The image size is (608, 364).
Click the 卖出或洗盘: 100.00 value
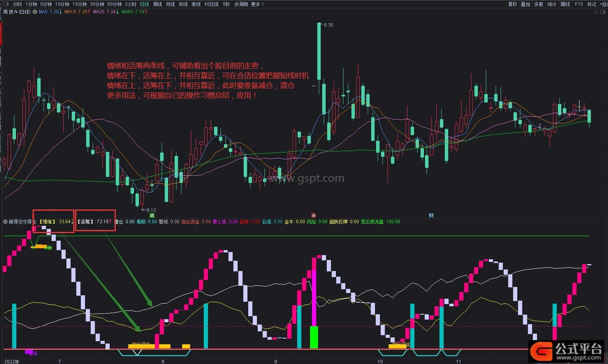coord(381,222)
